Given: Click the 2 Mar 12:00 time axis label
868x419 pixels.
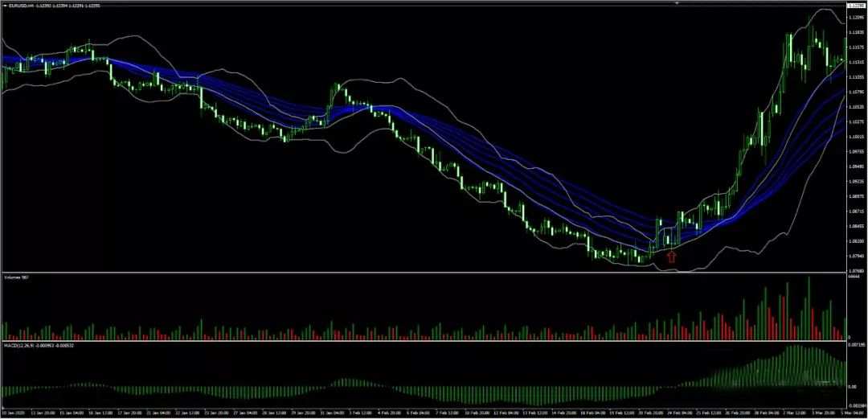Looking at the screenshot, I should [796, 413].
